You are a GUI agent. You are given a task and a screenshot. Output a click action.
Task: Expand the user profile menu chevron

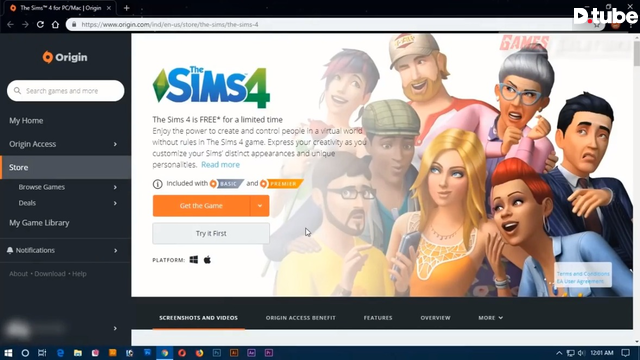115,328
